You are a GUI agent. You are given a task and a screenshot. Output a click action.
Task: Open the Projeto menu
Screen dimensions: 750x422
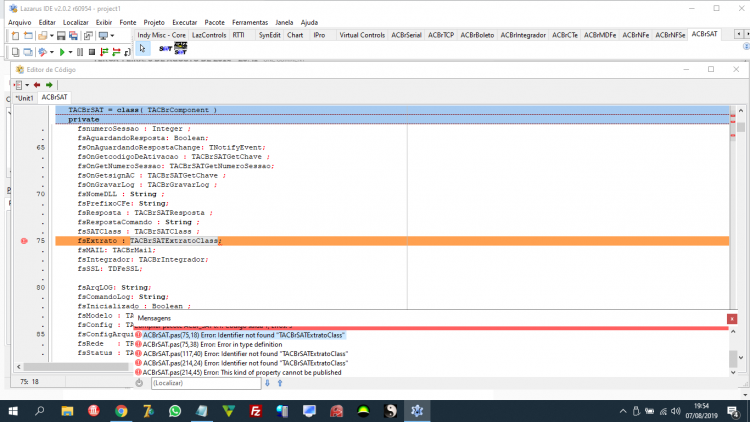154,22
